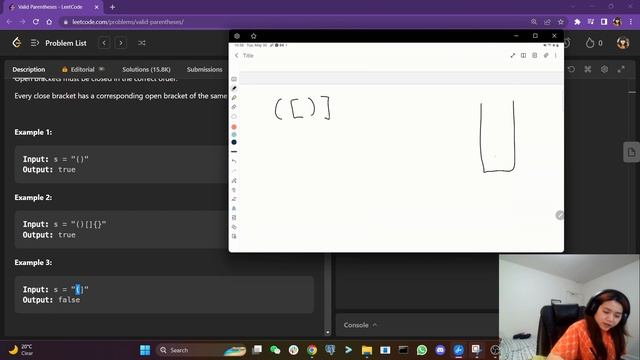Pick the dark navy pen color

[x=234, y=142]
